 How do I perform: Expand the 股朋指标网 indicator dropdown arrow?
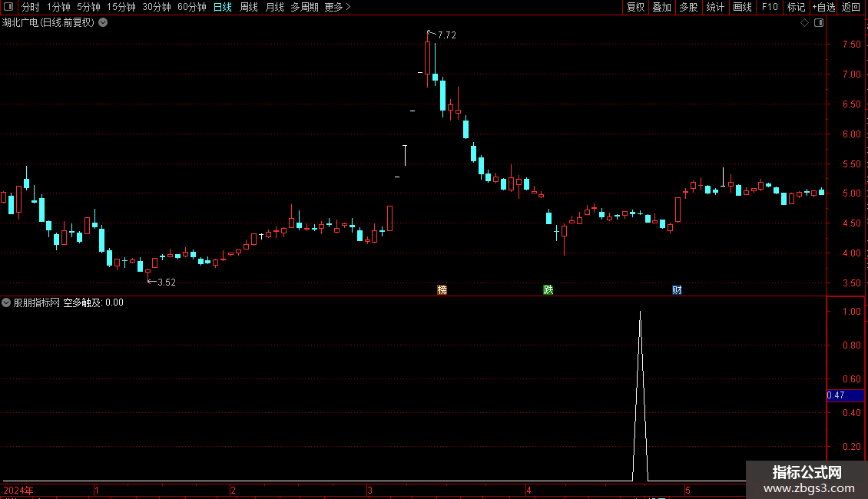point(6,302)
